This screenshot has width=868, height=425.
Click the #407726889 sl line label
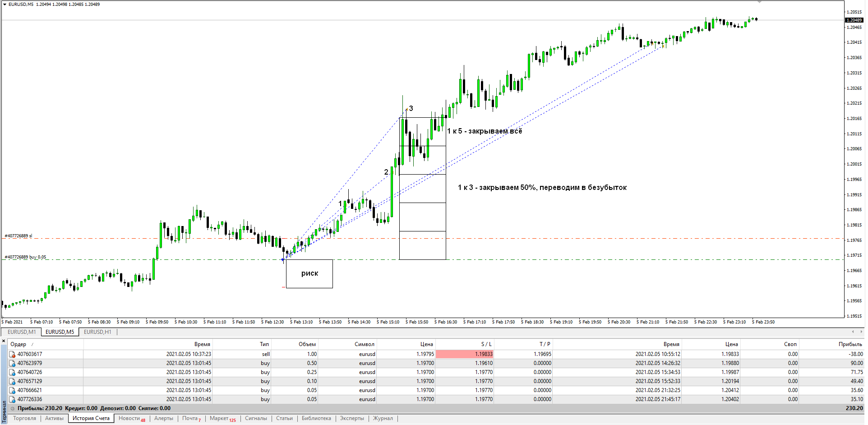[18, 236]
